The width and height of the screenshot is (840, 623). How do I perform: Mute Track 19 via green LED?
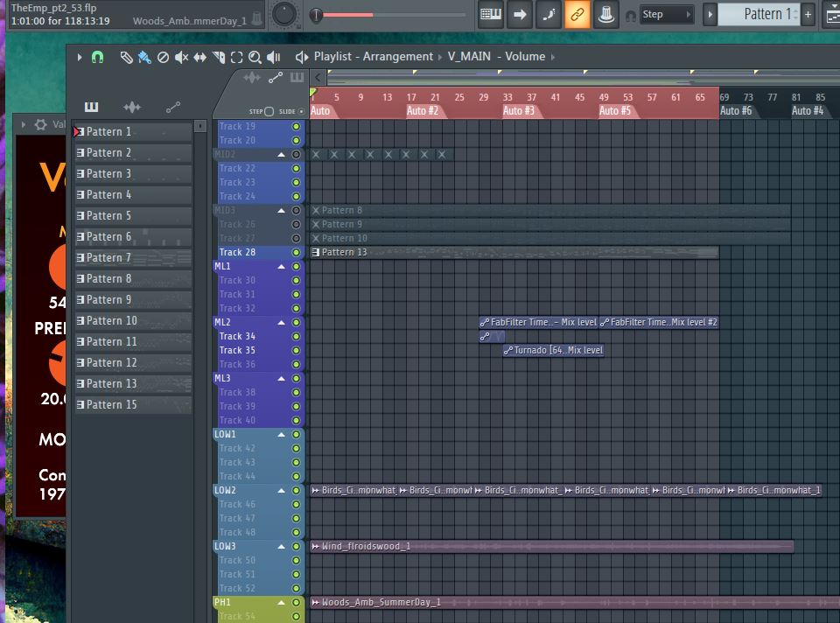[x=296, y=126]
